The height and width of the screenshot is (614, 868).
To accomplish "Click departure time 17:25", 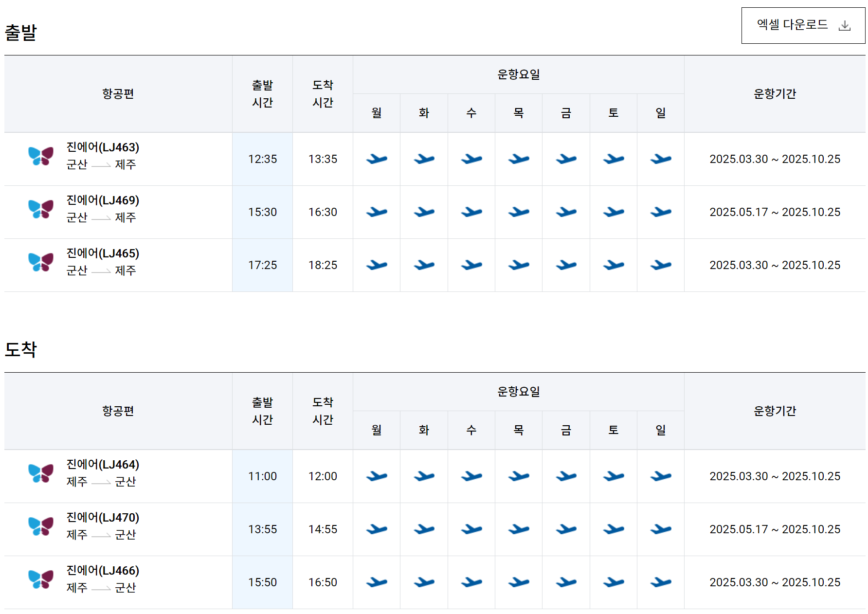I will tap(262, 265).
